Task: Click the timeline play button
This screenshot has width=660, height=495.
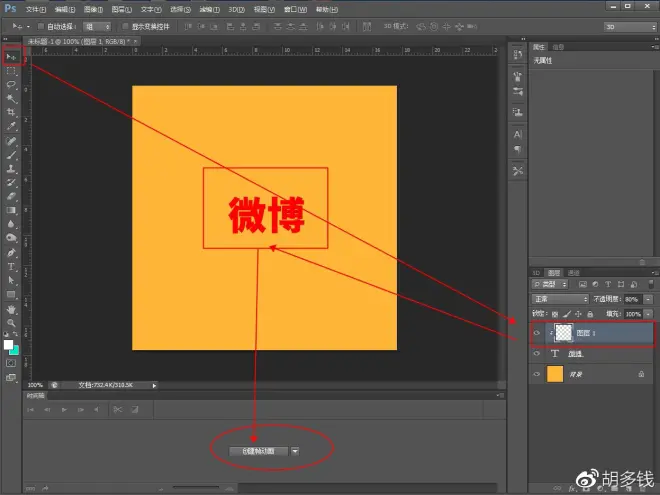Action: (64, 410)
